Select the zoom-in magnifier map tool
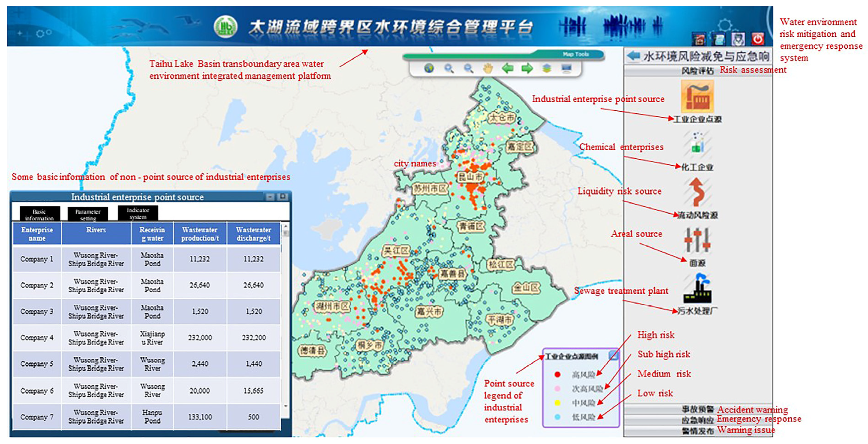The height and width of the screenshot is (444, 868). 449,69
